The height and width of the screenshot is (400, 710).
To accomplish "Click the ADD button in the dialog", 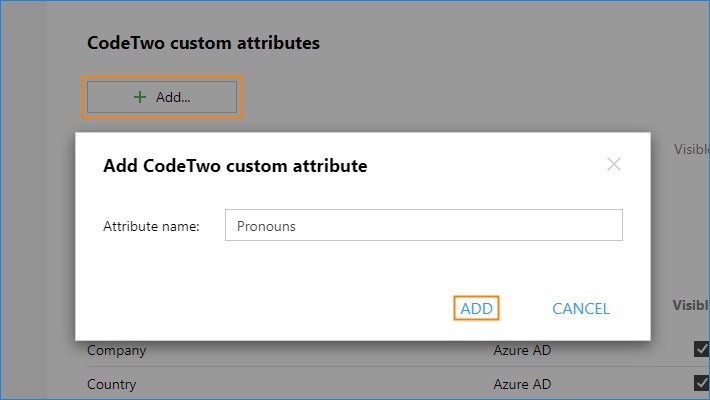I will click(x=476, y=308).
